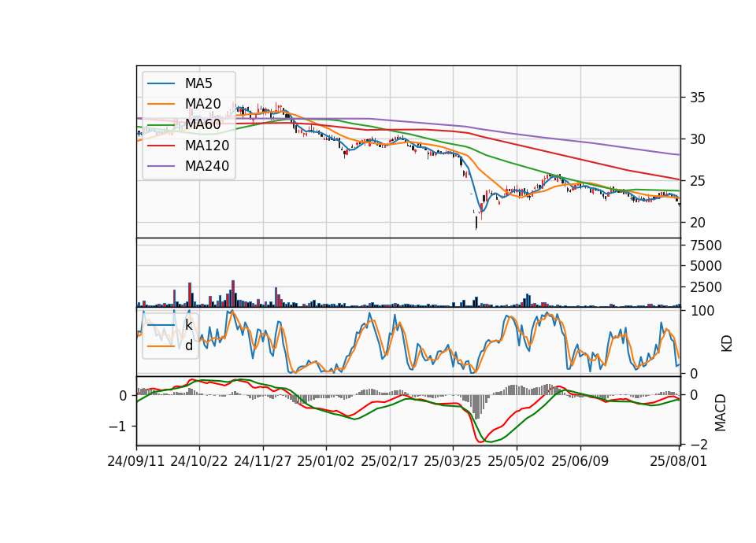Click the 2500 volume axis tick
Viewport: 756px width, 543px height.
click(x=706, y=287)
